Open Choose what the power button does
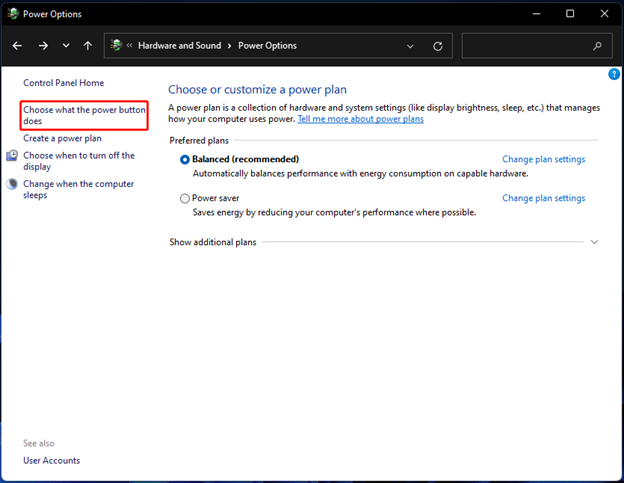This screenshot has height=483, width=624. point(84,115)
